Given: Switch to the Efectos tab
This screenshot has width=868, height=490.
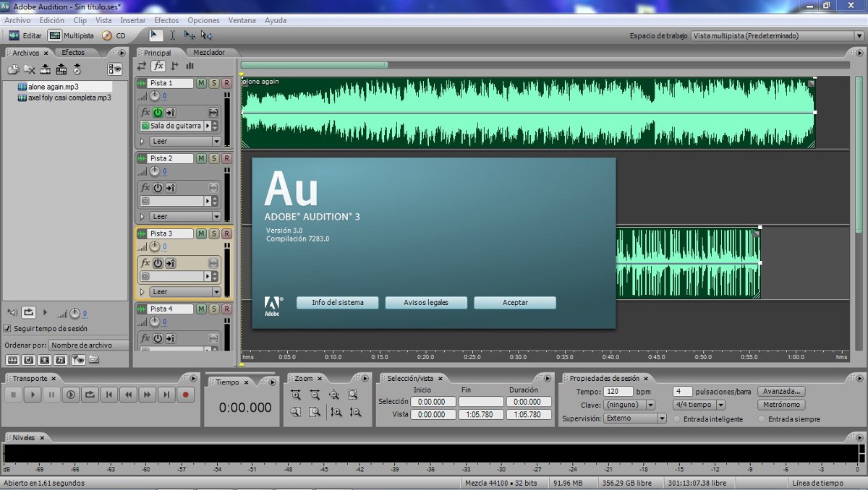Looking at the screenshot, I should point(73,52).
